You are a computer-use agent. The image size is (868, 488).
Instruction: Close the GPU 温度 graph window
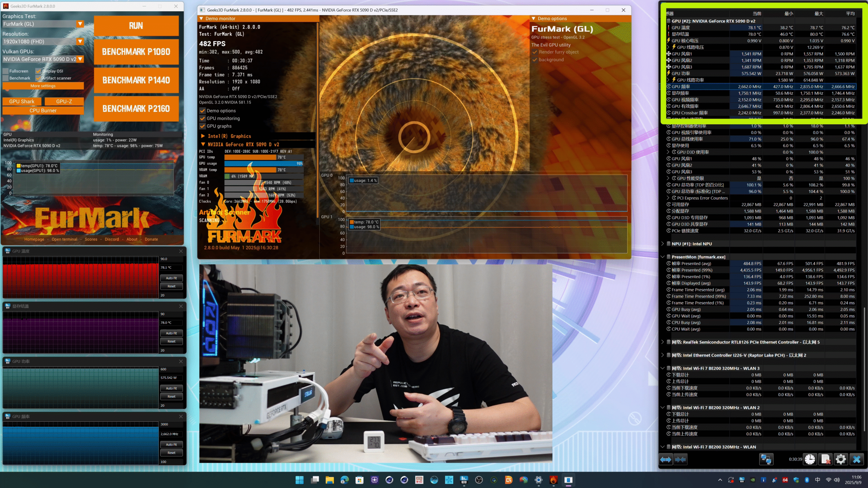[181, 251]
